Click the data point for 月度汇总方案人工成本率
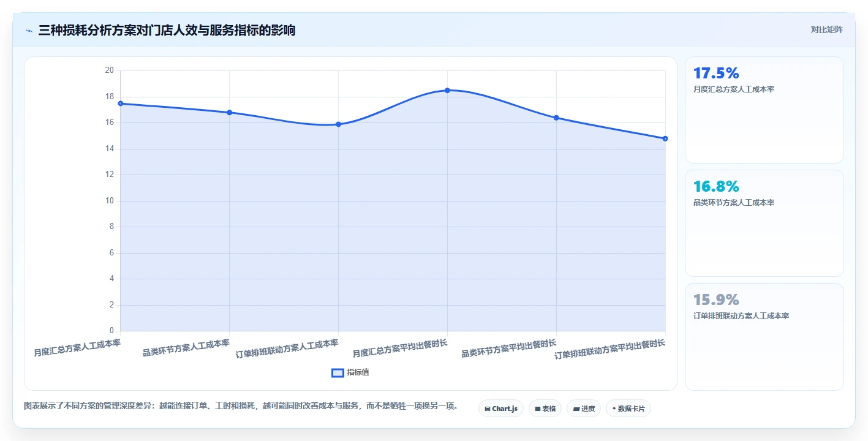The height and width of the screenshot is (441, 868). coord(121,104)
